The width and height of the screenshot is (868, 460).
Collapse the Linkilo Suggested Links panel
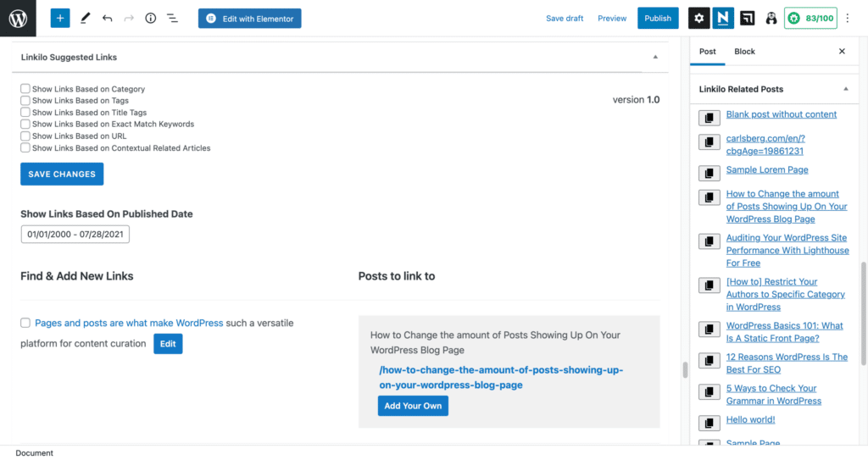[x=655, y=57]
